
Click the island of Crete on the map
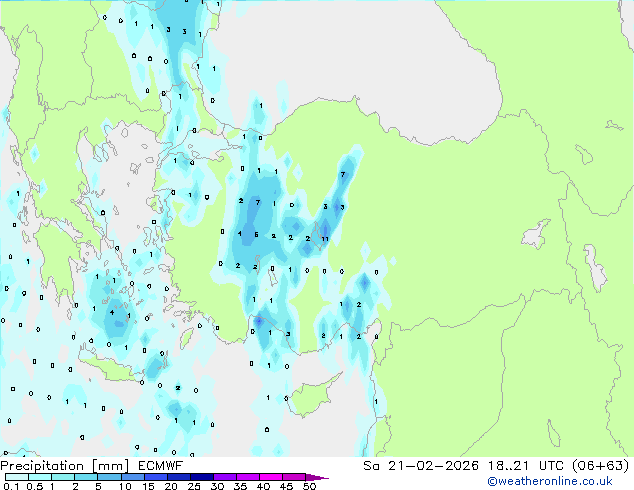[x=112, y=367]
